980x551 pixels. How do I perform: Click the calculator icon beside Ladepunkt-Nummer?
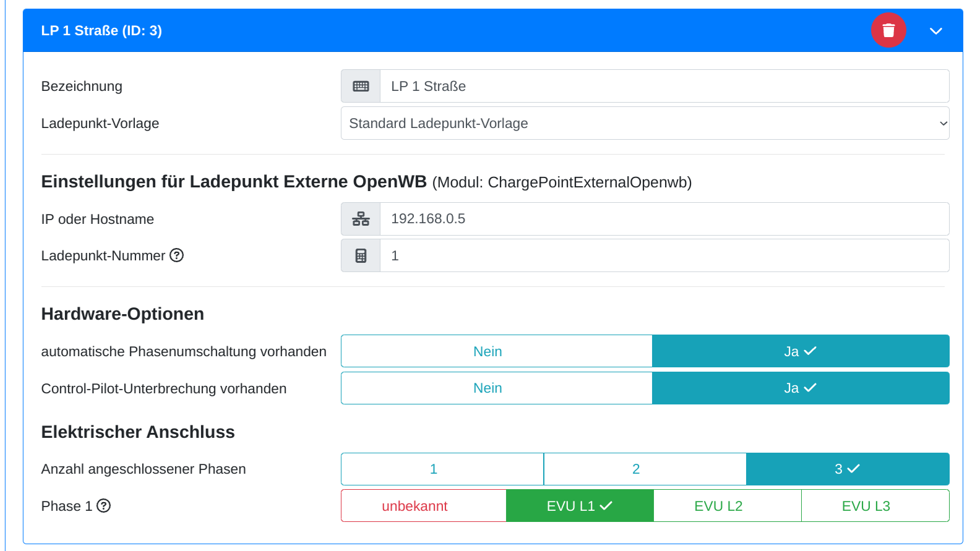click(x=361, y=256)
